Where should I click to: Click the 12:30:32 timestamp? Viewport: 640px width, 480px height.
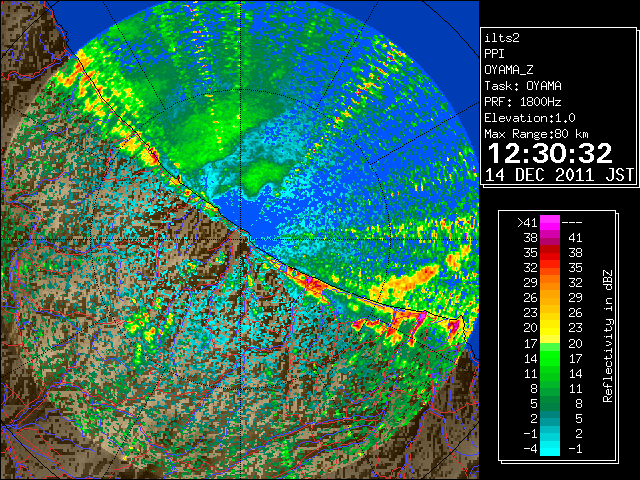coord(550,153)
